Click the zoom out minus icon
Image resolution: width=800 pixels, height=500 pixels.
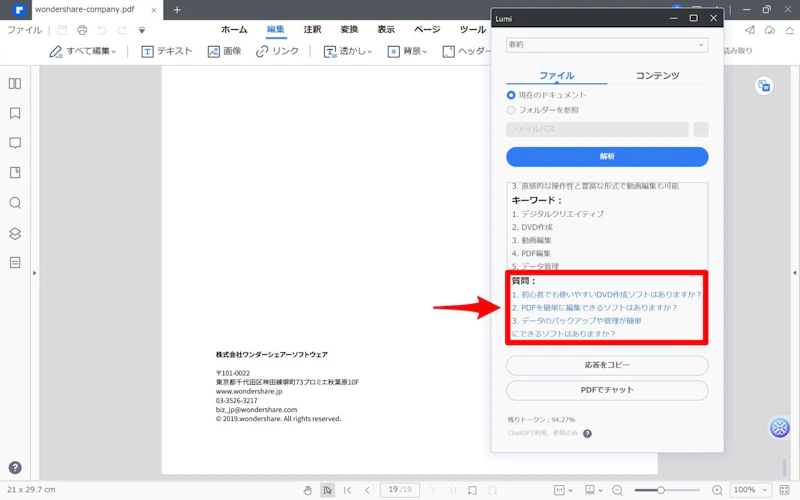[617, 490]
